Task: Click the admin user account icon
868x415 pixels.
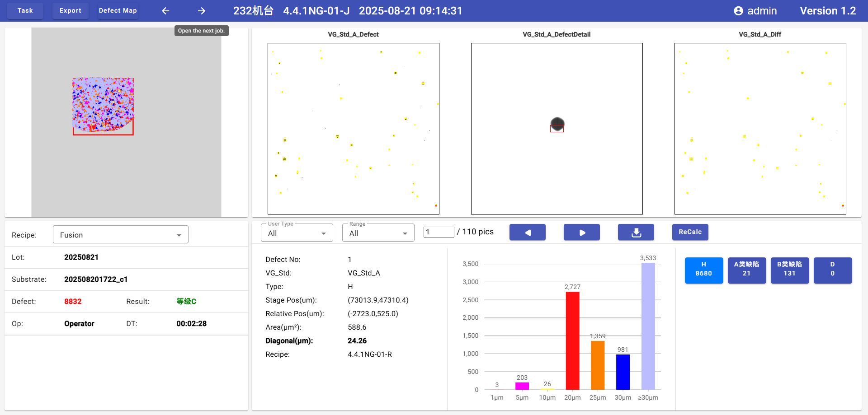Action: coord(738,11)
